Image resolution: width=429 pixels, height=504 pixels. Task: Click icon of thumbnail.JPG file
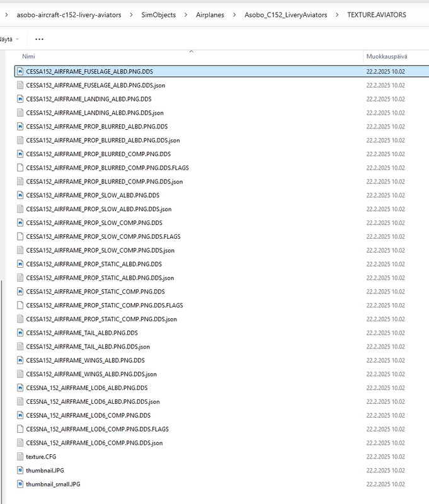coord(20,470)
